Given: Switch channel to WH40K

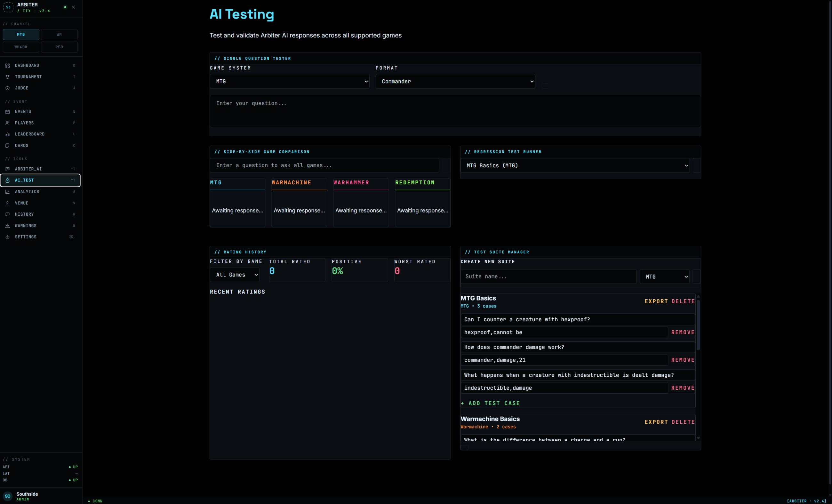Looking at the screenshot, I should [21, 47].
